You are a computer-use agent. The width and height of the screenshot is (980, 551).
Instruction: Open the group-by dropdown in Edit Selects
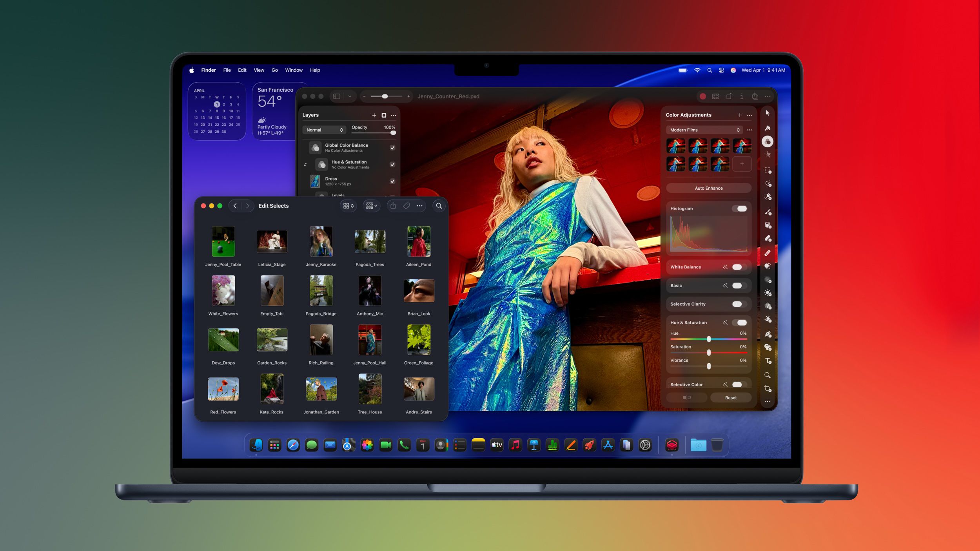371,206
